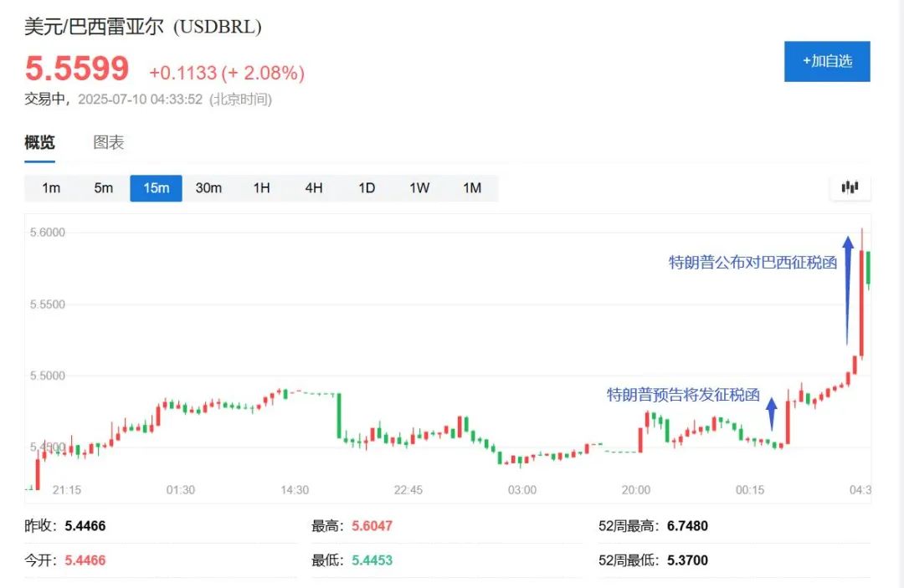Select the 1m timeframe
The height and width of the screenshot is (588, 904).
pyautogui.click(x=50, y=188)
